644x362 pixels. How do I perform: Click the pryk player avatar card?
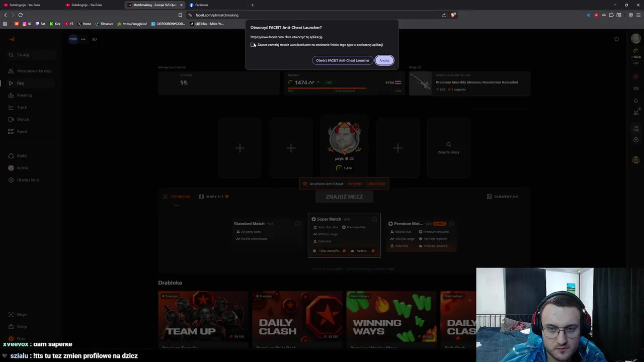point(344,146)
